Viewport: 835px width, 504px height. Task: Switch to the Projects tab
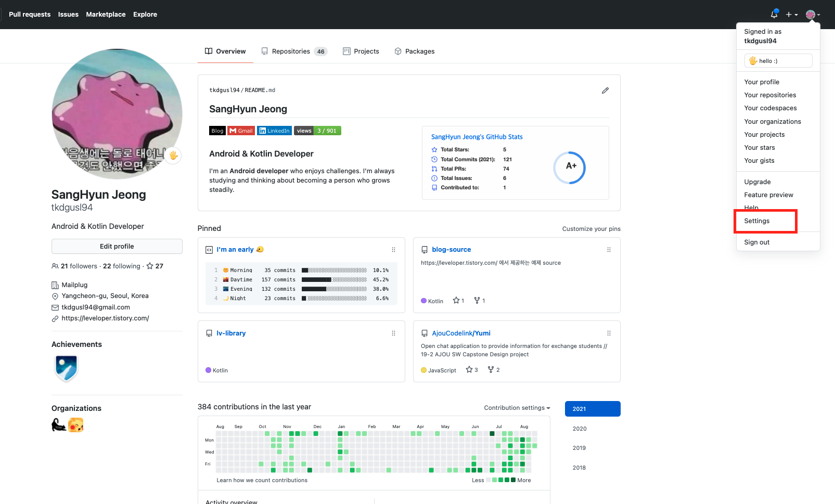pyautogui.click(x=361, y=51)
